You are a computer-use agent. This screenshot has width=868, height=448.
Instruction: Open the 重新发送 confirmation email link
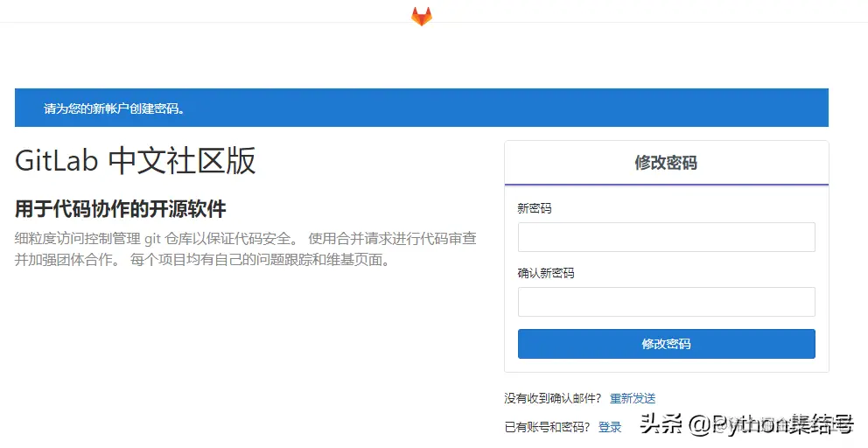(x=633, y=398)
